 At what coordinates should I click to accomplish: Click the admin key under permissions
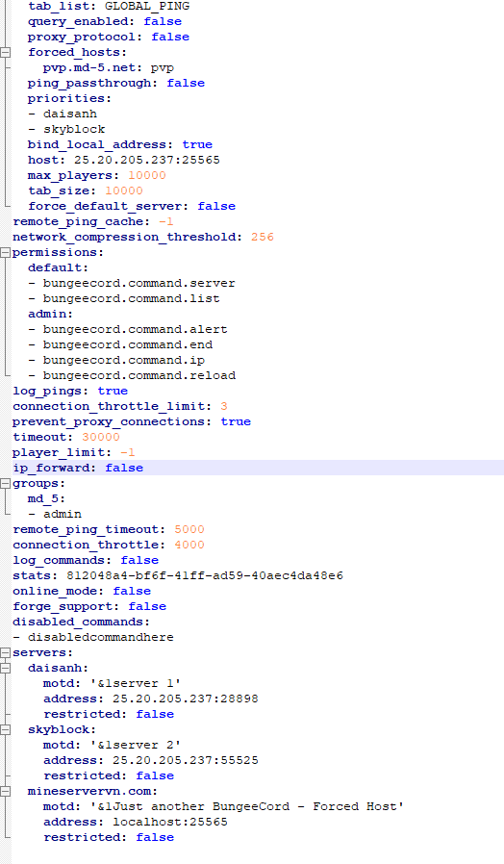coord(50,314)
